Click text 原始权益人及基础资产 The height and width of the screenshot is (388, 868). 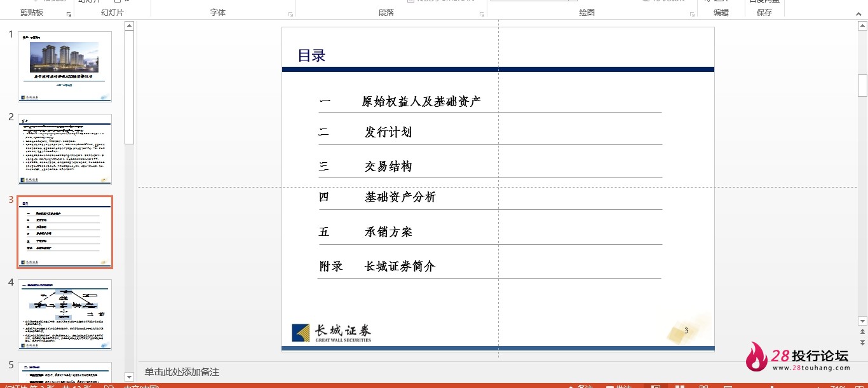tap(421, 101)
